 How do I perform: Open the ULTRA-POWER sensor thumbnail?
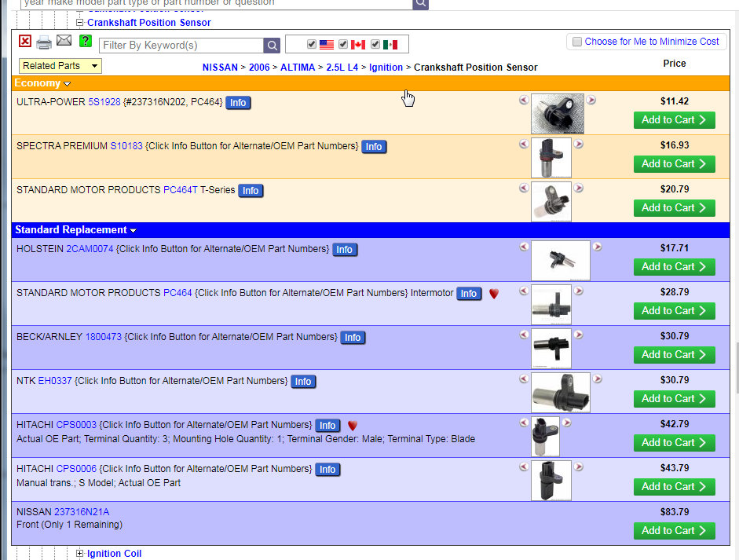[557, 114]
